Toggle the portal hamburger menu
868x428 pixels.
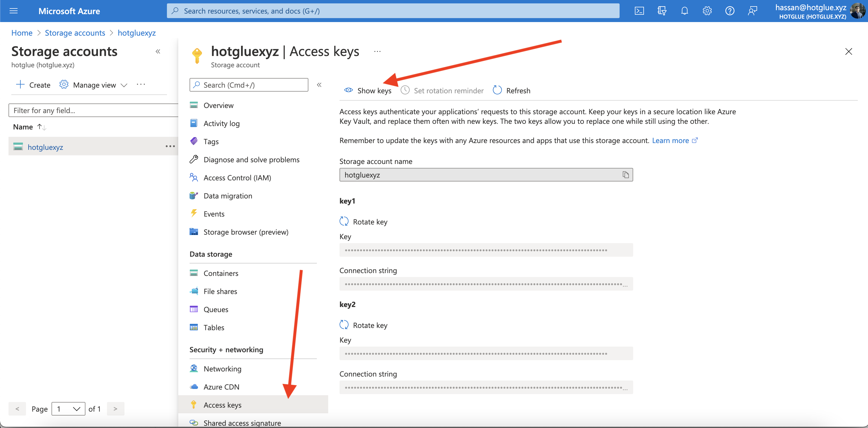[14, 11]
